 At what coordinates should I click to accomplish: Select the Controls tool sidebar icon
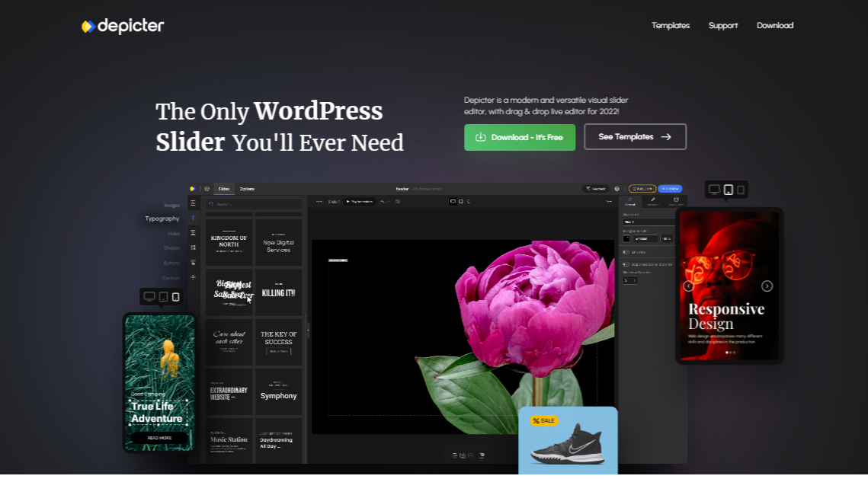click(x=194, y=278)
